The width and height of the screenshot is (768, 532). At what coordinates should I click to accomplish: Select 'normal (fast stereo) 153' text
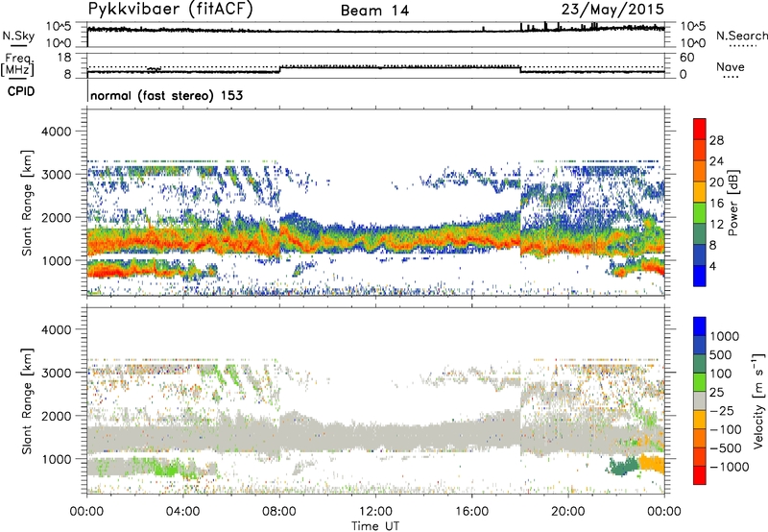click(x=166, y=95)
